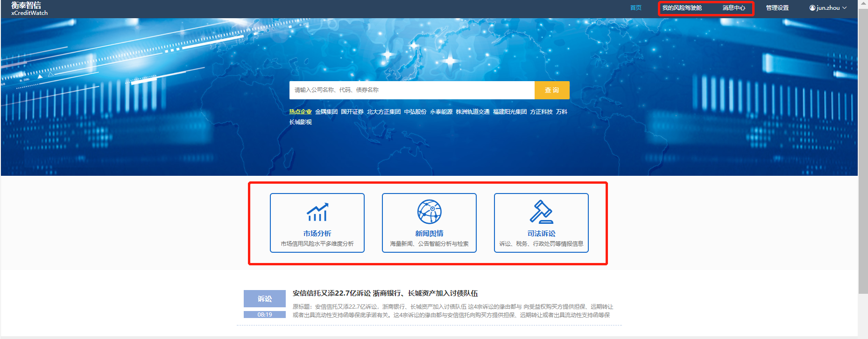Image resolution: width=868 pixels, height=339 pixels.
Task: Open 我的风险驾驶舱 in the top navigation
Action: [682, 8]
